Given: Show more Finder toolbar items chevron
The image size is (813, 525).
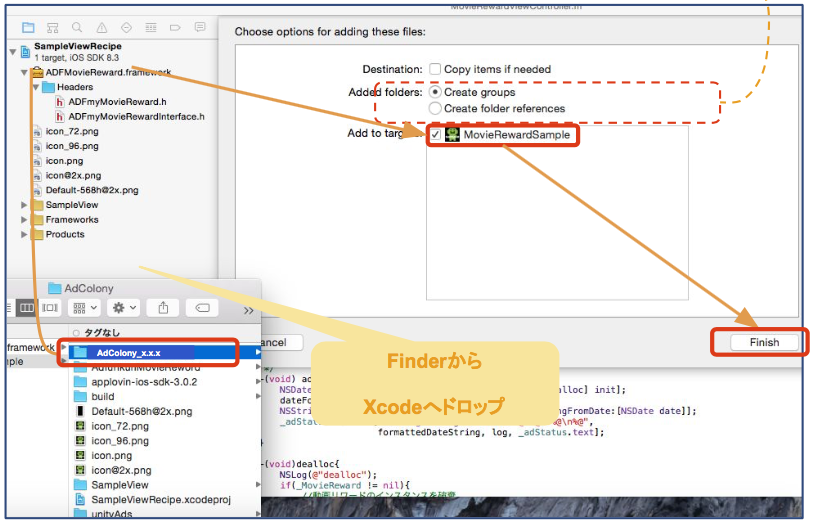Looking at the screenshot, I should click(248, 310).
